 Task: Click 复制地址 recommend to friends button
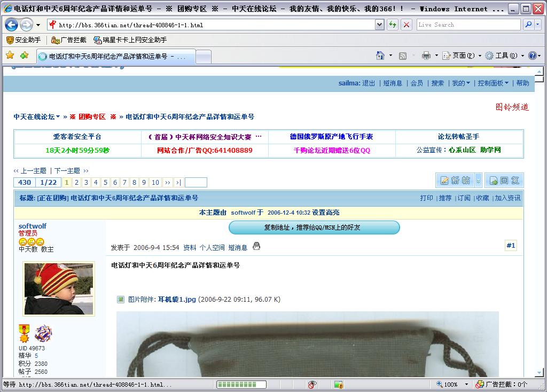(x=314, y=228)
